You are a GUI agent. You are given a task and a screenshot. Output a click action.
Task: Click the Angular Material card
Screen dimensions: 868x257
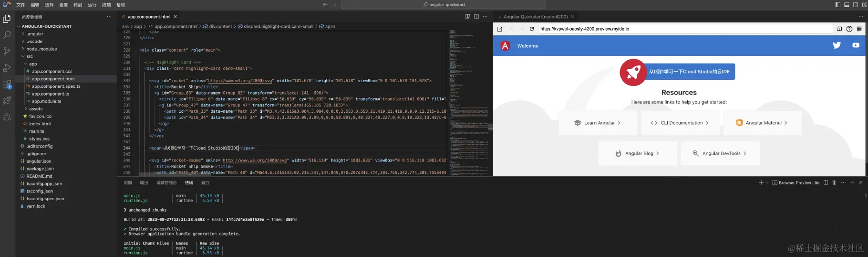click(762, 123)
